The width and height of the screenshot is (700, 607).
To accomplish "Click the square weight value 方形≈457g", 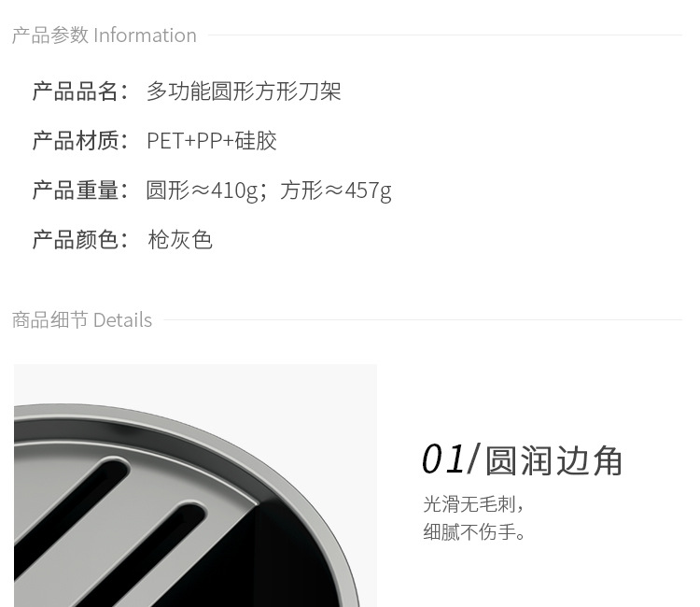I will pyautogui.click(x=336, y=191).
